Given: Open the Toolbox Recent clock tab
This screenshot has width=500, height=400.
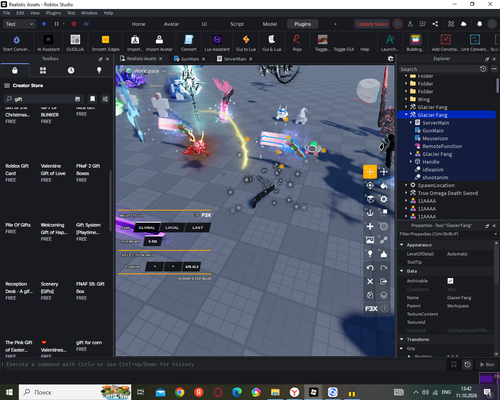Looking at the screenshot, I should point(71,70).
